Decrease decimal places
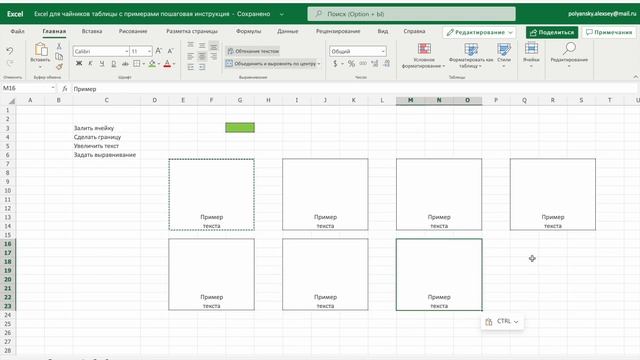 (387, 64)
